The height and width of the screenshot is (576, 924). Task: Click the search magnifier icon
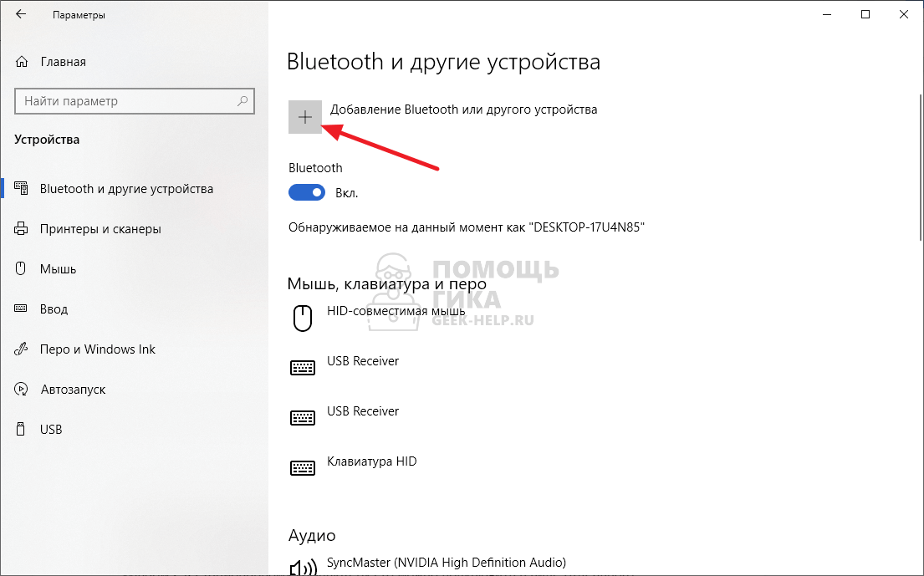click(243, 101)
